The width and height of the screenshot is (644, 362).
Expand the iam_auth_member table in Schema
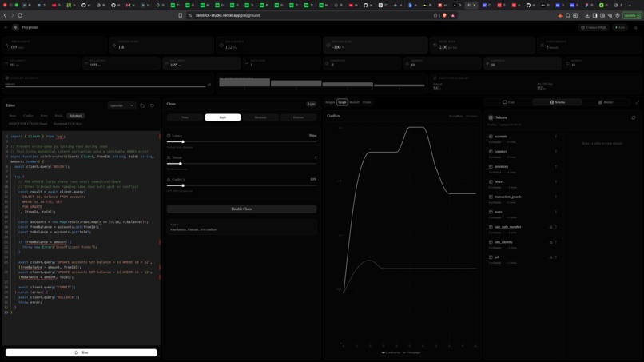pos(523,229)
